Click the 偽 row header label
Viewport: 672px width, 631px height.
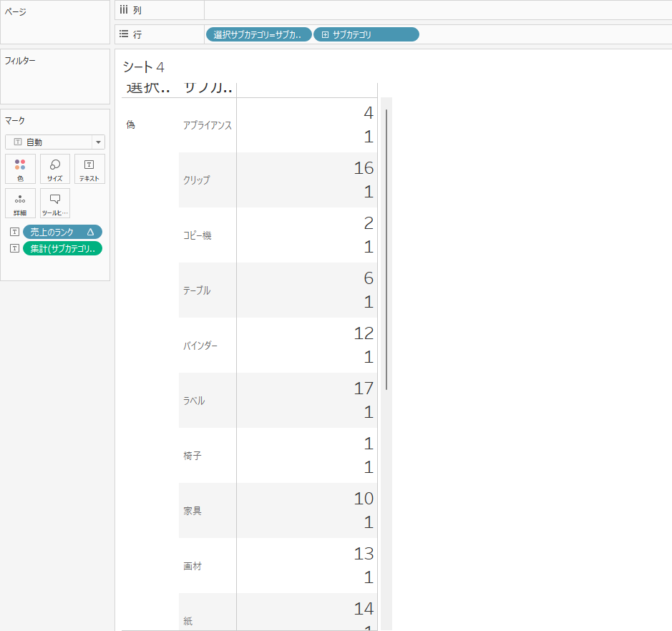click(130, 124)
